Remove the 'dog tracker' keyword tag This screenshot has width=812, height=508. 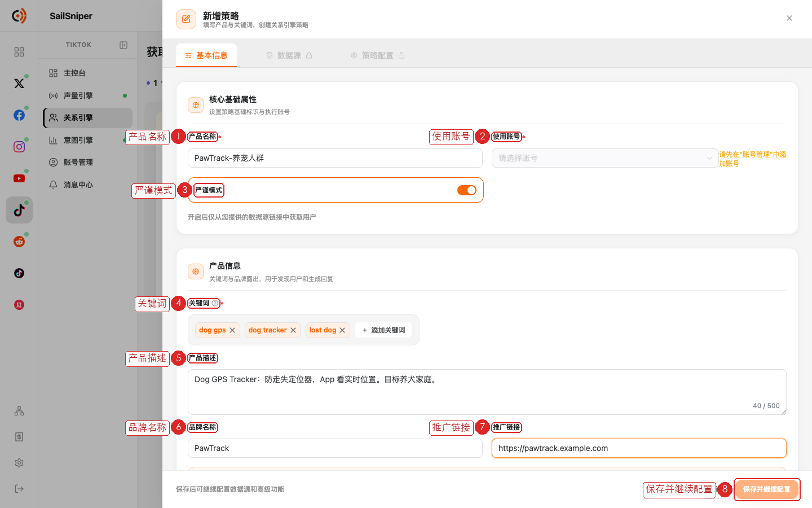tap(293, 330)
